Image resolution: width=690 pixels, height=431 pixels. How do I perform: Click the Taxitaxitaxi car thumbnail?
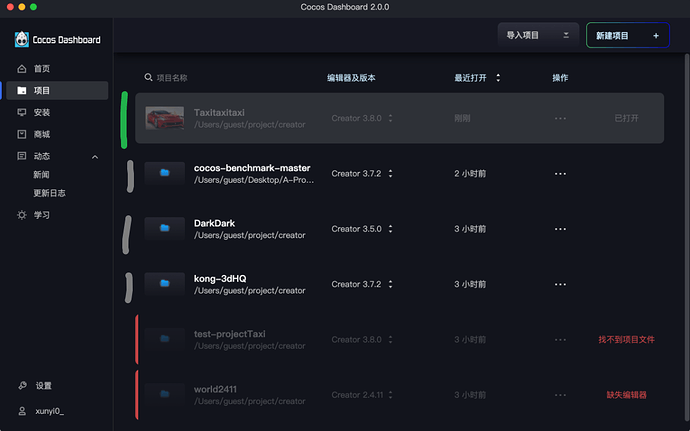[165, 118]
